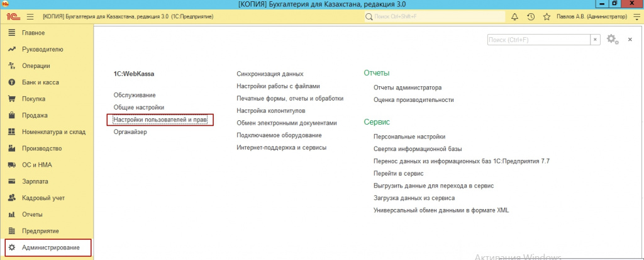Image resolution: width=644 pixels, height=260 pixels.
Task: Open Загрузка данных из сервиса link
Action: 414,198
